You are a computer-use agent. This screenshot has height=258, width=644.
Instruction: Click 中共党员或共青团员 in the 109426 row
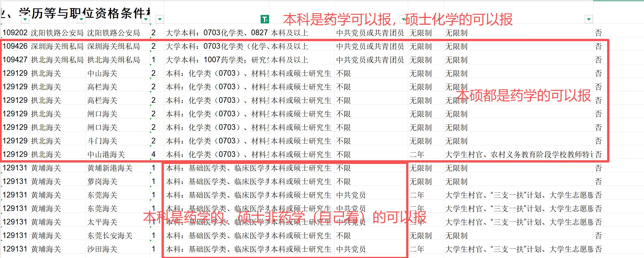(370, 46)
